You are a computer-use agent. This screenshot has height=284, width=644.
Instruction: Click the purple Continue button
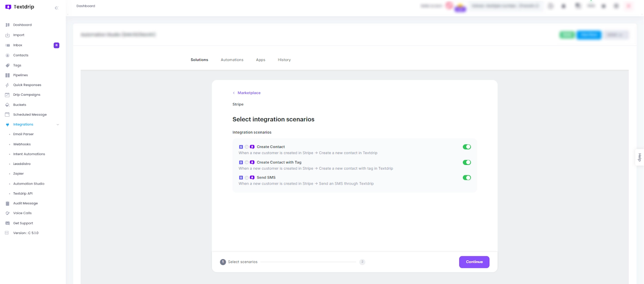click(x=474, y=262)
